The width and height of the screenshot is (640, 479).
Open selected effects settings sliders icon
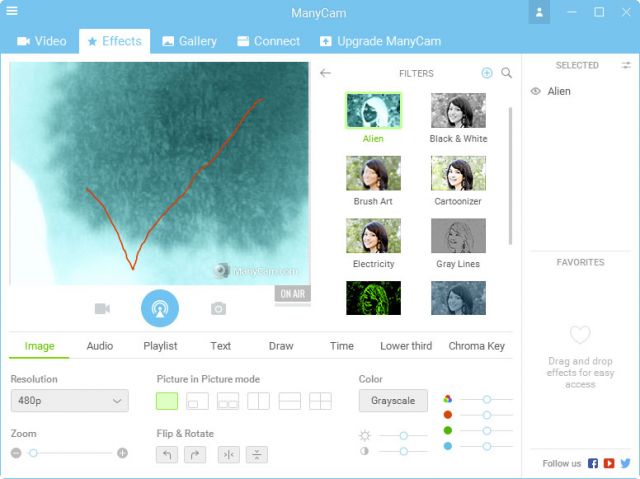[626, 65]
